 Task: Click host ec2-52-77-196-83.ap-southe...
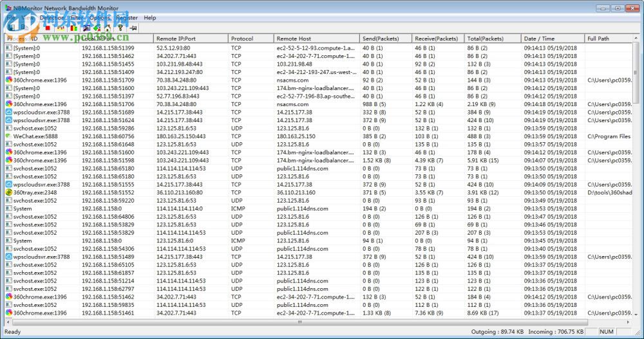click(316, 96)
